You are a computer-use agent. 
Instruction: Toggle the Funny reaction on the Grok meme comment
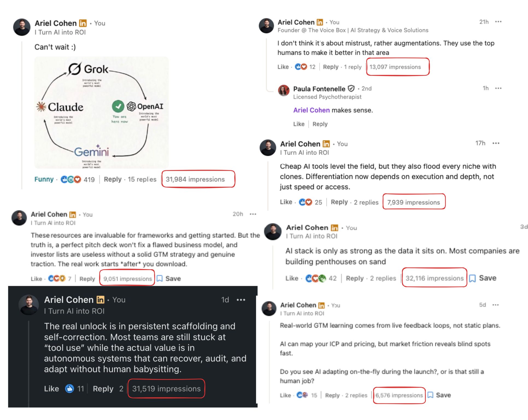tap(44, 179)
